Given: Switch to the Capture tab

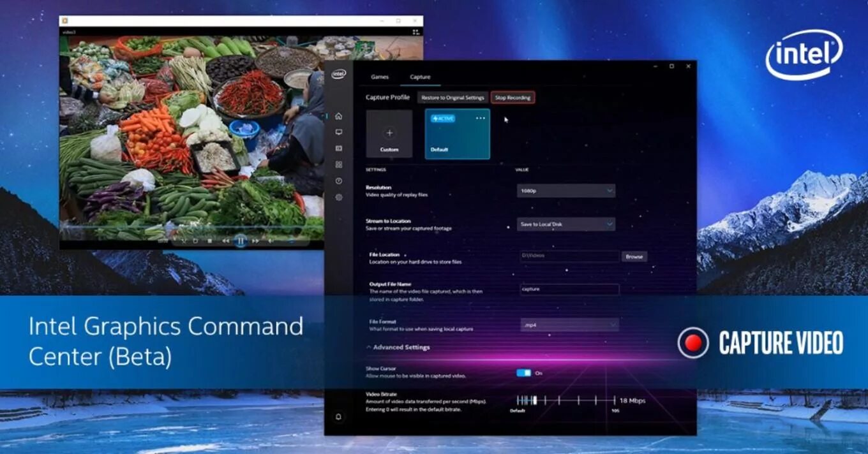Looking at the screenshot, I should click(420, 77).
